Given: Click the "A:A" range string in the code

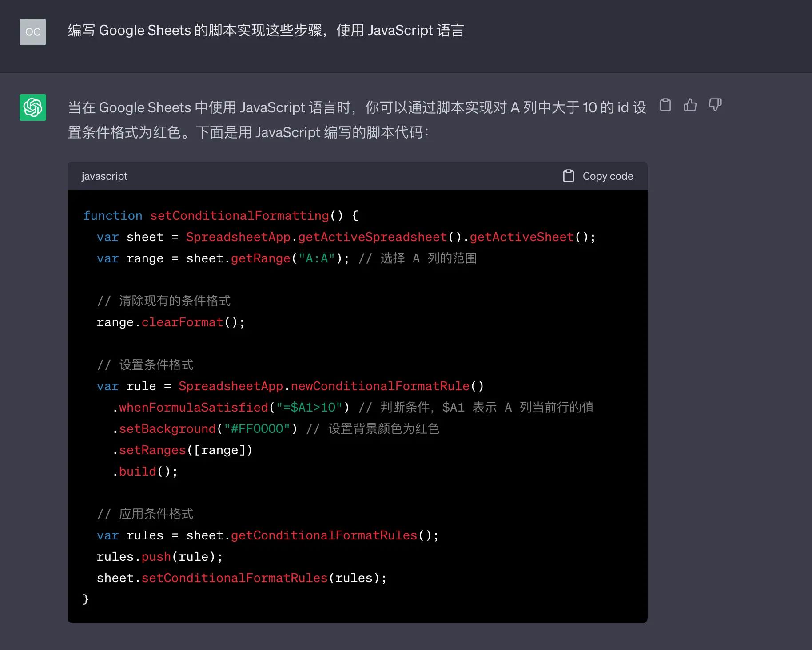Looking at the screenshot, I should (316, 258).
